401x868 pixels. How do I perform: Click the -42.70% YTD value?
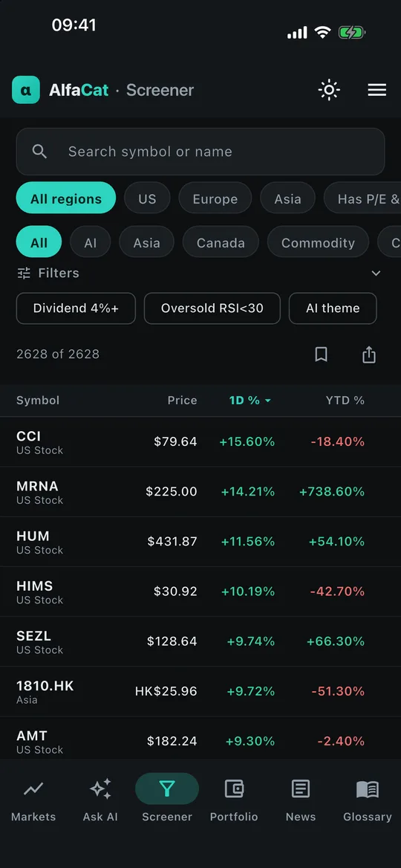[x=337, y=592]
